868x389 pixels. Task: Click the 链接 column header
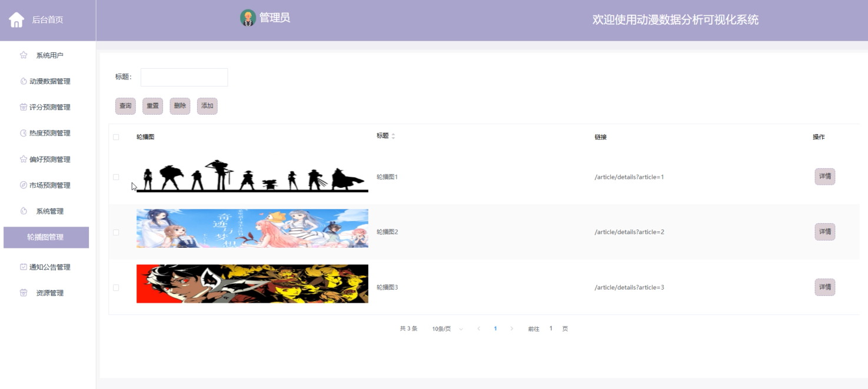click(x=600, y=137)
